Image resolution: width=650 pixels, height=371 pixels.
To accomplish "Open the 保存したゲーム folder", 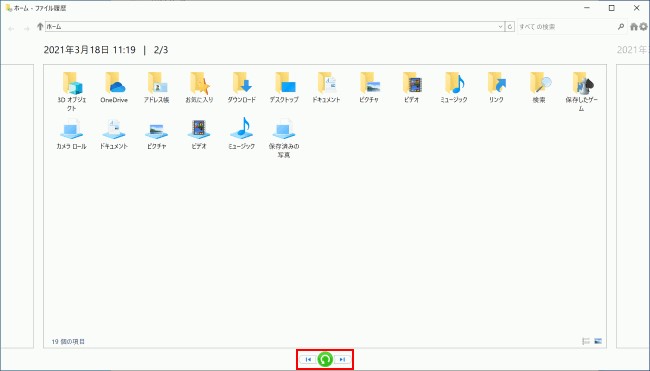I will click(582, 91).
